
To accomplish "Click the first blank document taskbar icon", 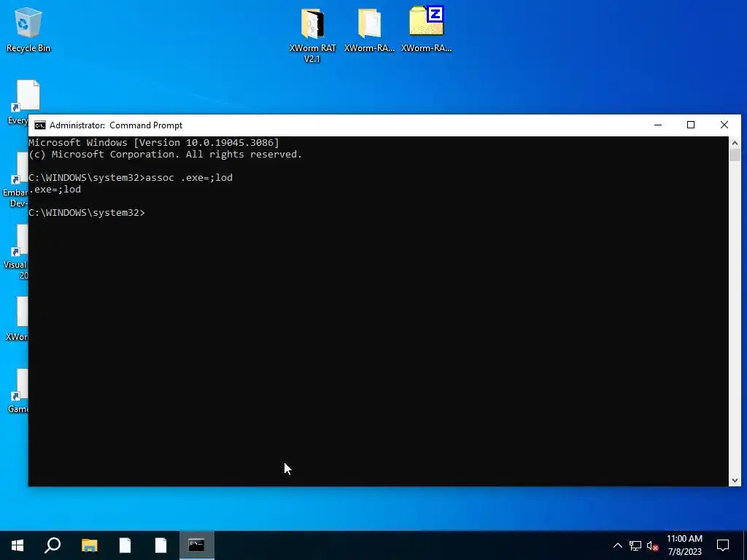I will click(x=125, y=545).
